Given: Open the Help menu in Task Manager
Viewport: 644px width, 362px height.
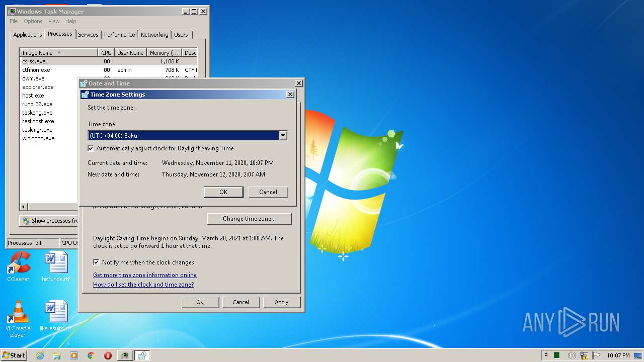Looking at the screenshot, I should point(71,21).
